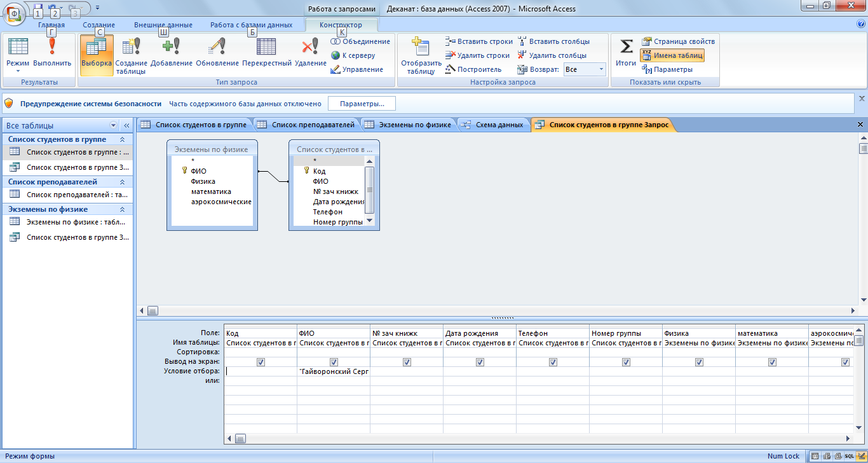Open Страница свойств property sheet
Screen dimensions: 868x463
point(679,41)
